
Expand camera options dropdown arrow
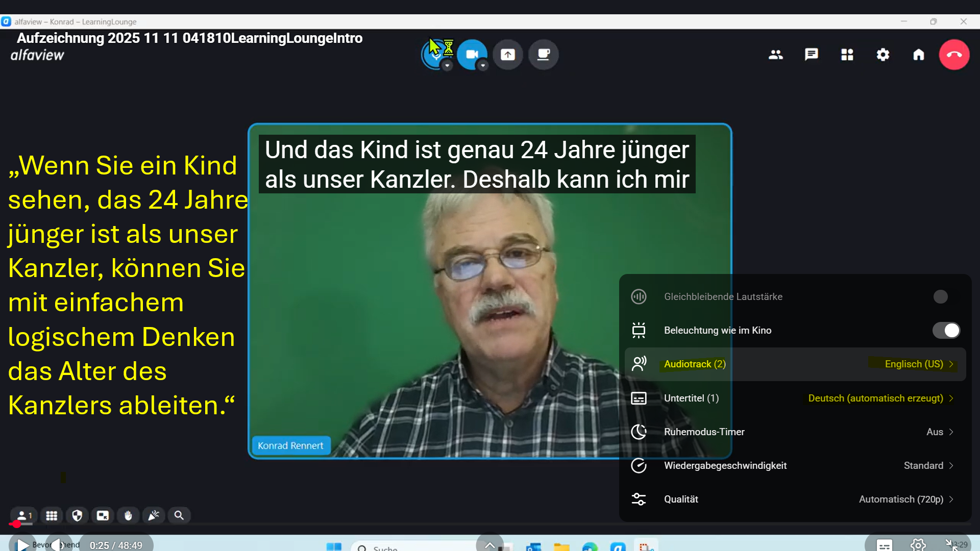483,66
